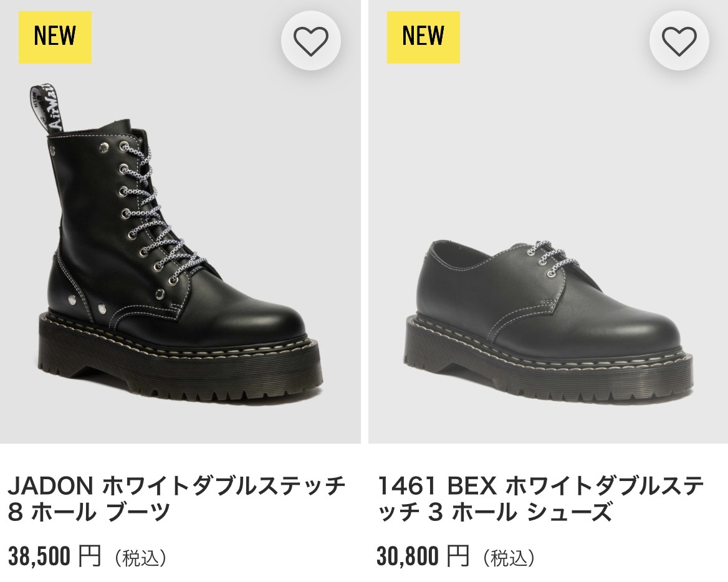Click the NEW badge on 1461 BEX card
Screen dimensions: 728x582
point(423,37)
